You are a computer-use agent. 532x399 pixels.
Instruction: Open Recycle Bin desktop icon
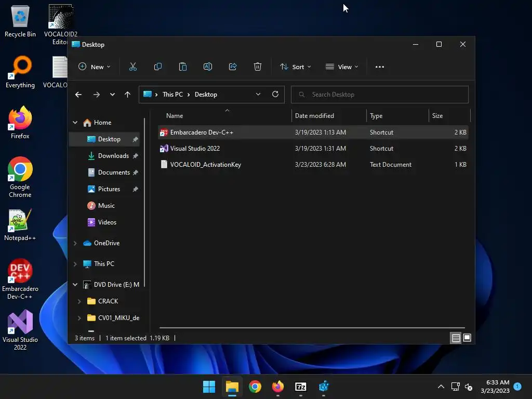(20, 21)
